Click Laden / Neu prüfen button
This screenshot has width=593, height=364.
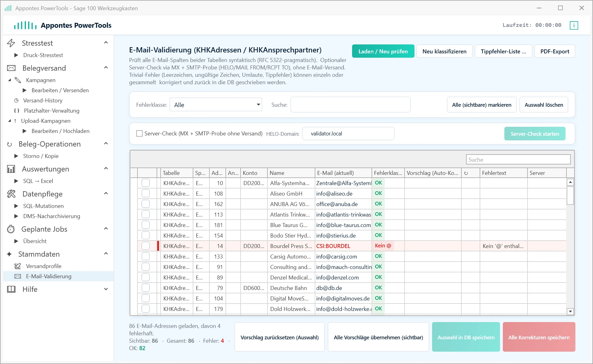pyautogui.click(x=383, y=51)
